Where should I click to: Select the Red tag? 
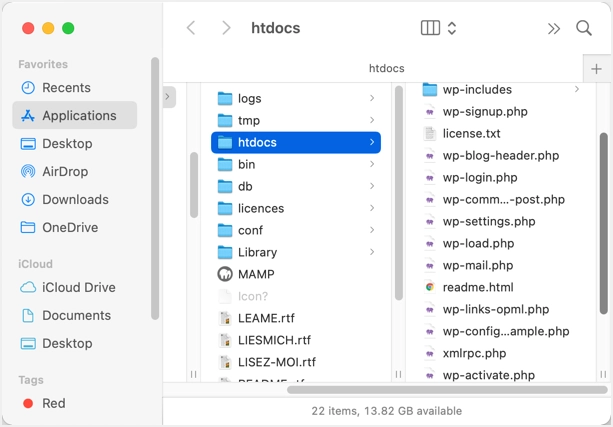coord(53,403)
